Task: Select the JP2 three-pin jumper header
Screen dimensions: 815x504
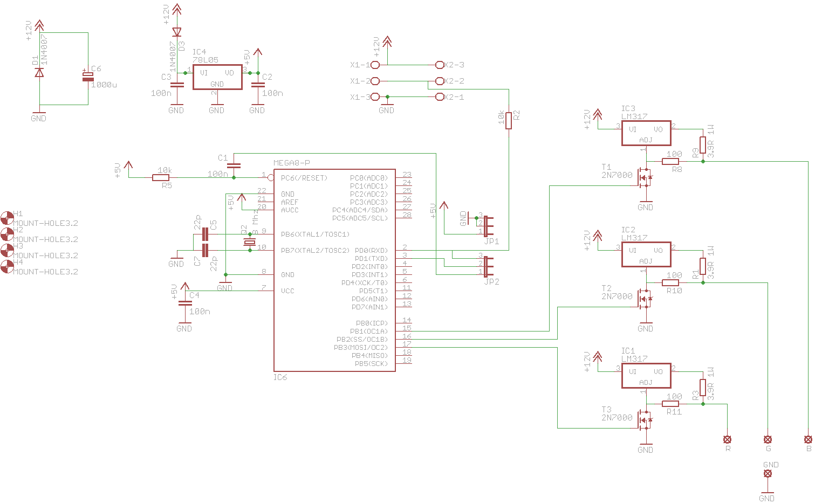Action: (x=487, y=266)
